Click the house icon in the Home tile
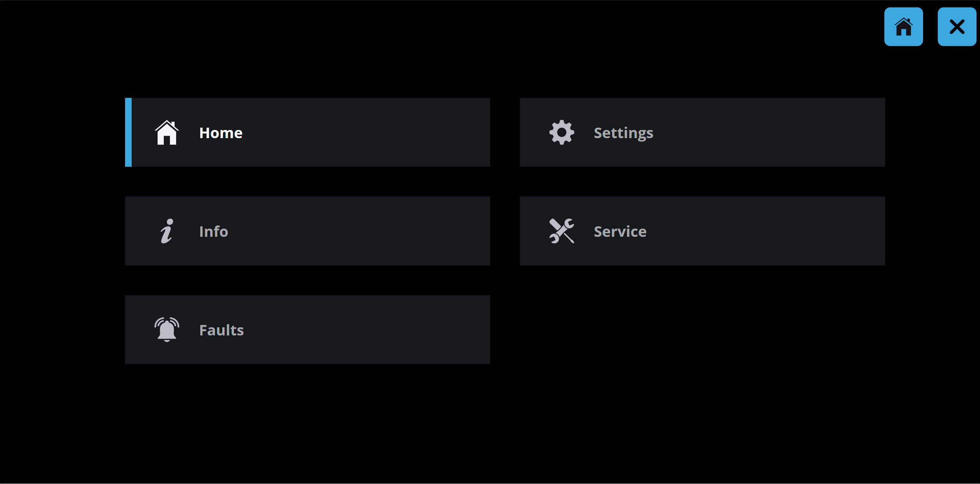 pyautogui.click(x=167, y=132)
